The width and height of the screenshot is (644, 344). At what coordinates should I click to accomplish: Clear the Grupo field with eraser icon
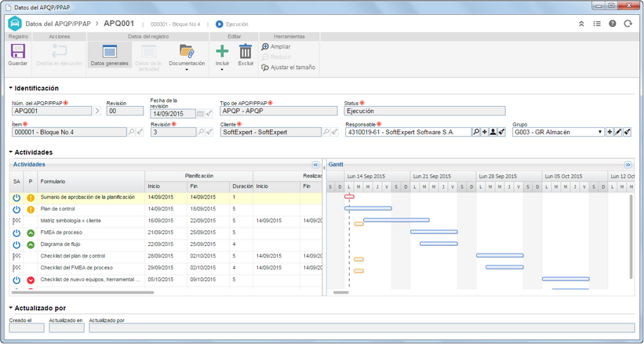[627, 132]
